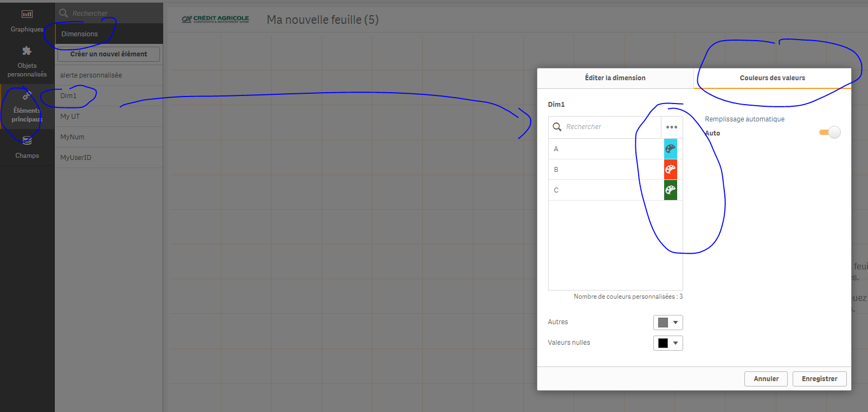
Task: Open the Valeurs nulles color dropdown
Action: [x=668, y=343]
